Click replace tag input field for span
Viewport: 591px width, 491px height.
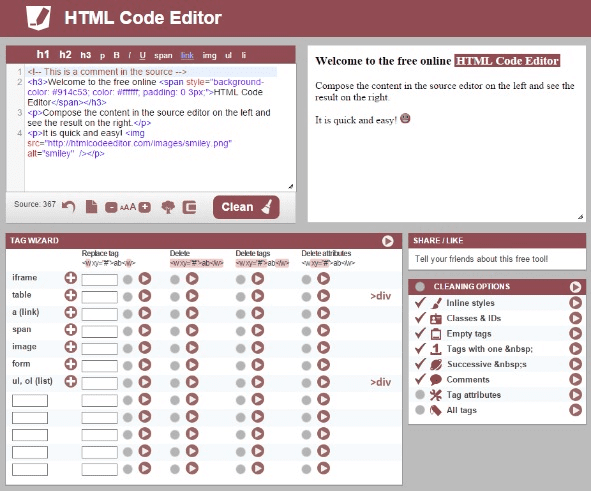tap(100, 331)
